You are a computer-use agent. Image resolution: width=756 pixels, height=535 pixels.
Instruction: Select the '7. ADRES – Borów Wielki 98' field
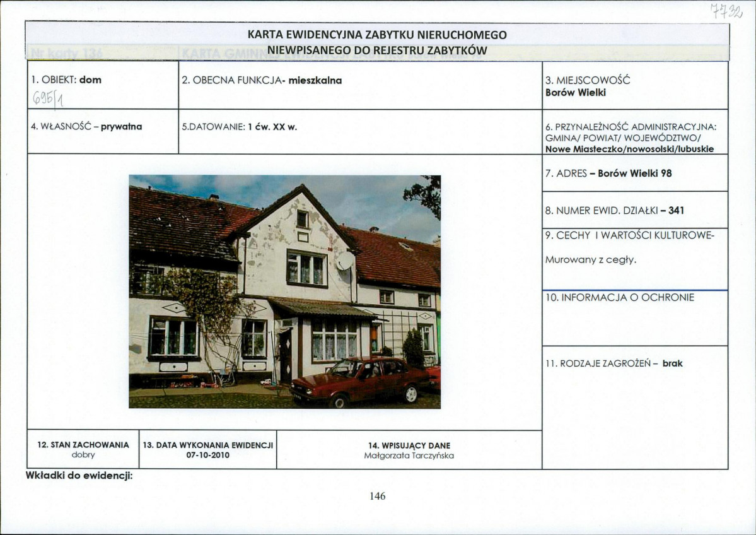point(608,173)
